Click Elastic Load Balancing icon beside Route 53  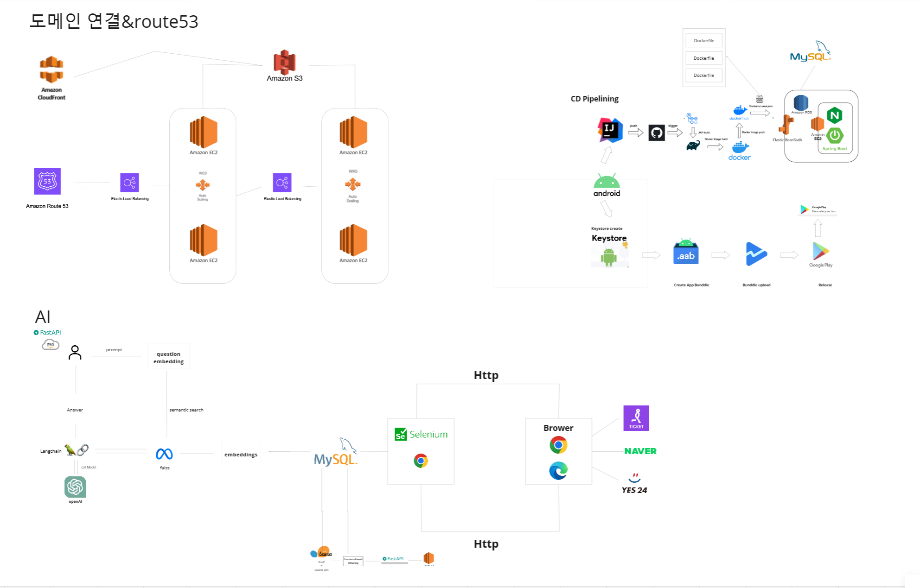(129, 183)
